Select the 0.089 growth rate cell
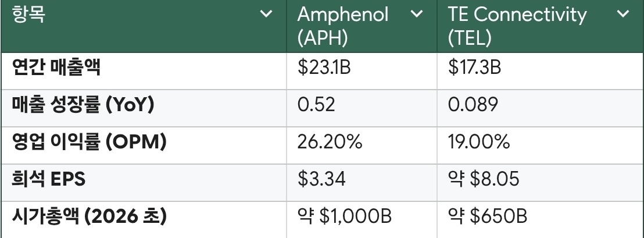Viewport: 644px width, 238px height. [x=540, y=108]
